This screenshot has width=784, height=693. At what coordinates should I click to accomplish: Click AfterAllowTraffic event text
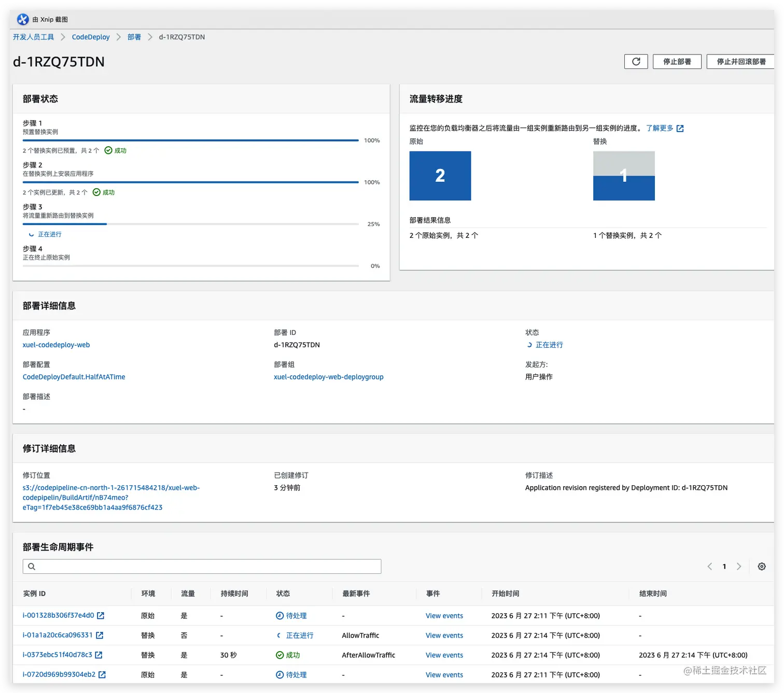(x=369, y=656)
